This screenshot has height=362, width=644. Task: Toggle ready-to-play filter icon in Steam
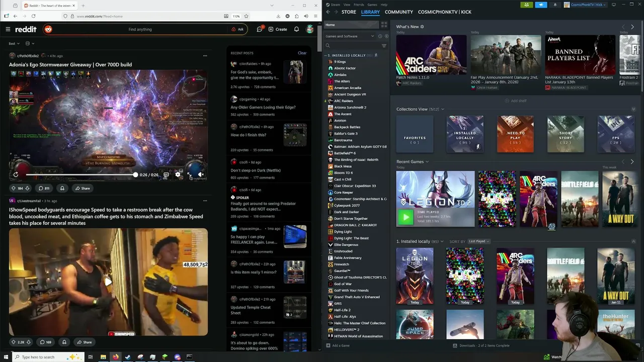[x=386, y=36]
